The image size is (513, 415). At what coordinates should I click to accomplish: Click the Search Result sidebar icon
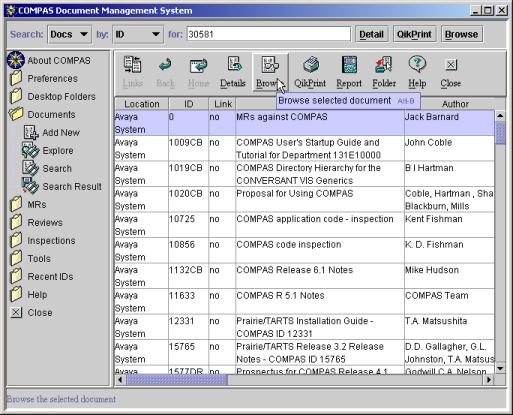pos(30,186)
